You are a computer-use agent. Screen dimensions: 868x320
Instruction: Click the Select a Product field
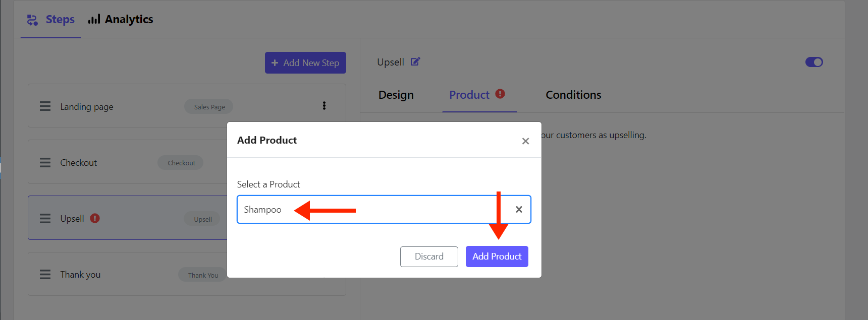tap(384, 209)
